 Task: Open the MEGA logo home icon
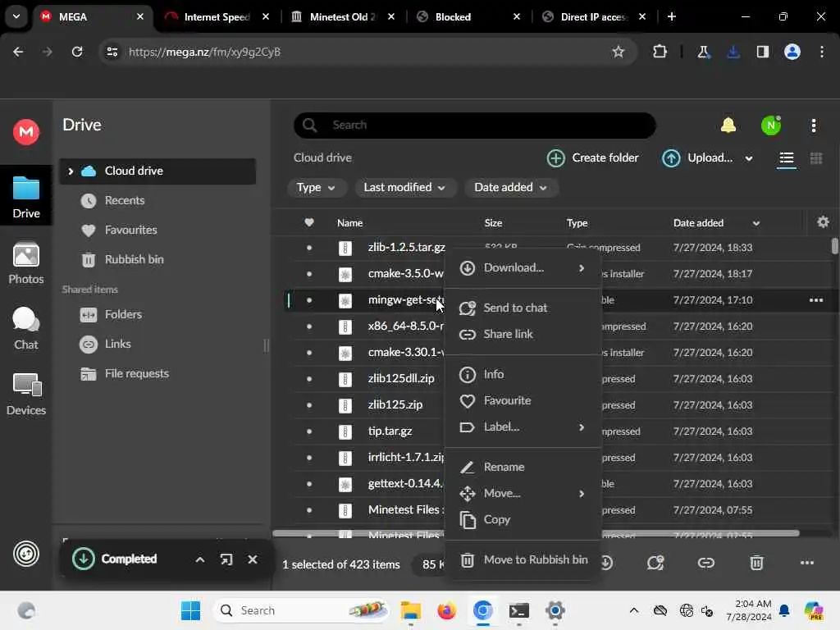[25, 132]
